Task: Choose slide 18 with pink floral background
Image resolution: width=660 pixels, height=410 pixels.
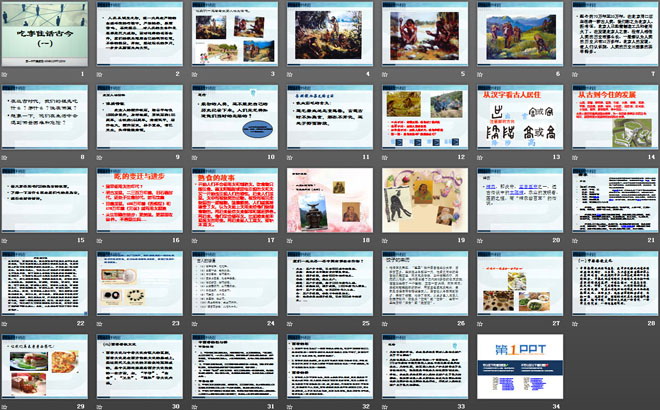Action: point(330,200)
